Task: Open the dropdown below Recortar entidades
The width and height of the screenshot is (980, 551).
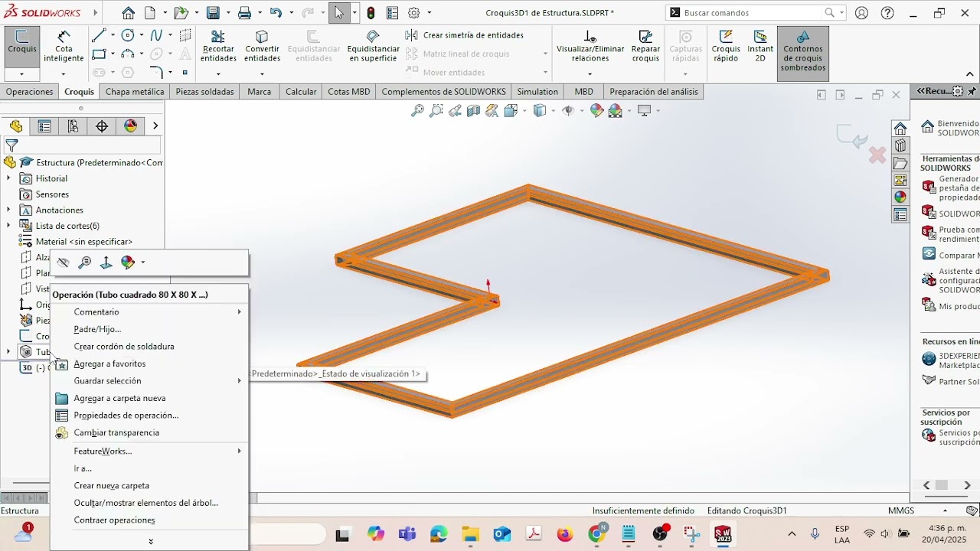Action: (218, 74)
